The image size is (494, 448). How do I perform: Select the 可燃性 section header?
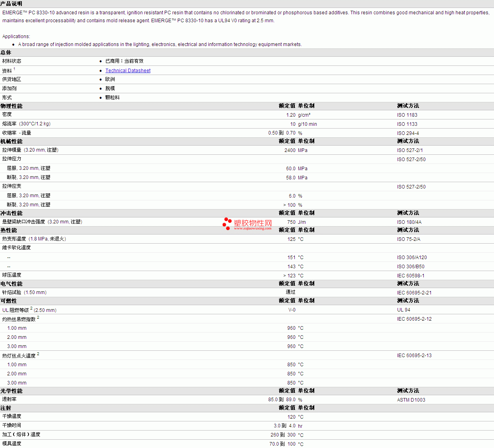[x=9, y=301]
